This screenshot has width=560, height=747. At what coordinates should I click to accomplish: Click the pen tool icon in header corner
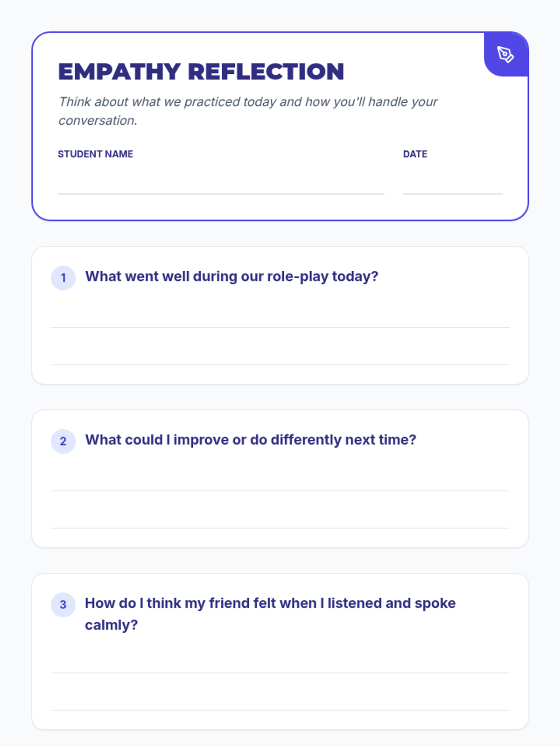[505, 54]
